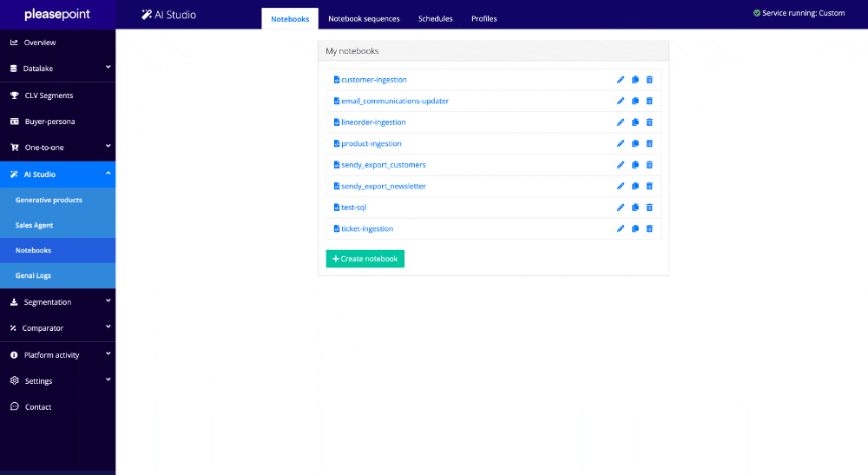Duplicate test-sql notebook copy icon
Image resolution: width=868 pixels, height=475 pixels.
635,208
